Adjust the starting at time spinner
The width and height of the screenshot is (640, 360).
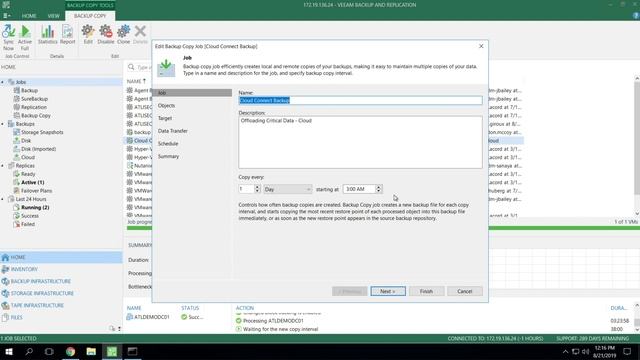pyautogui.click(x=378, y=189)
